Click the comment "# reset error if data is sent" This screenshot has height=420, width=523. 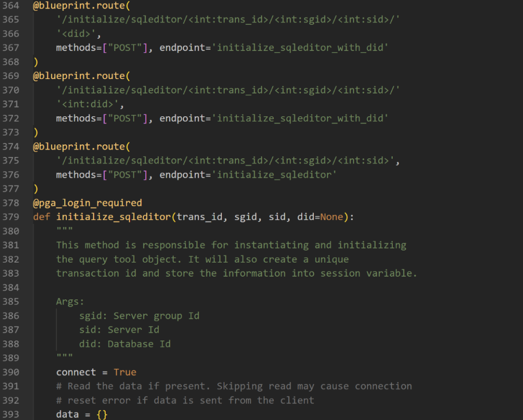pyautogui.click(x=185, y=401)
